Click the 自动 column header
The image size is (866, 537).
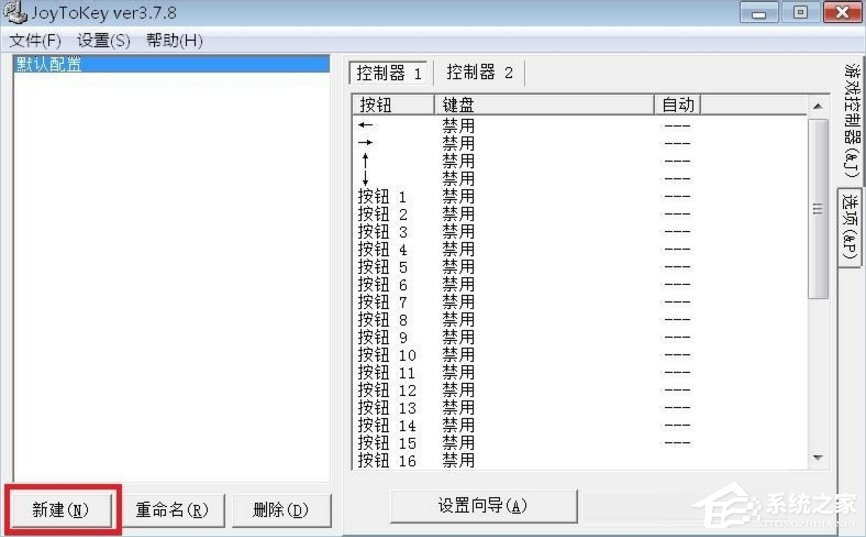(677, 104)
